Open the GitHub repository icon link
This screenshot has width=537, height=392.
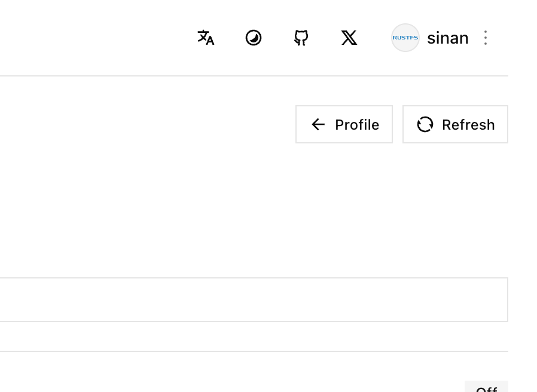[301, 38]
